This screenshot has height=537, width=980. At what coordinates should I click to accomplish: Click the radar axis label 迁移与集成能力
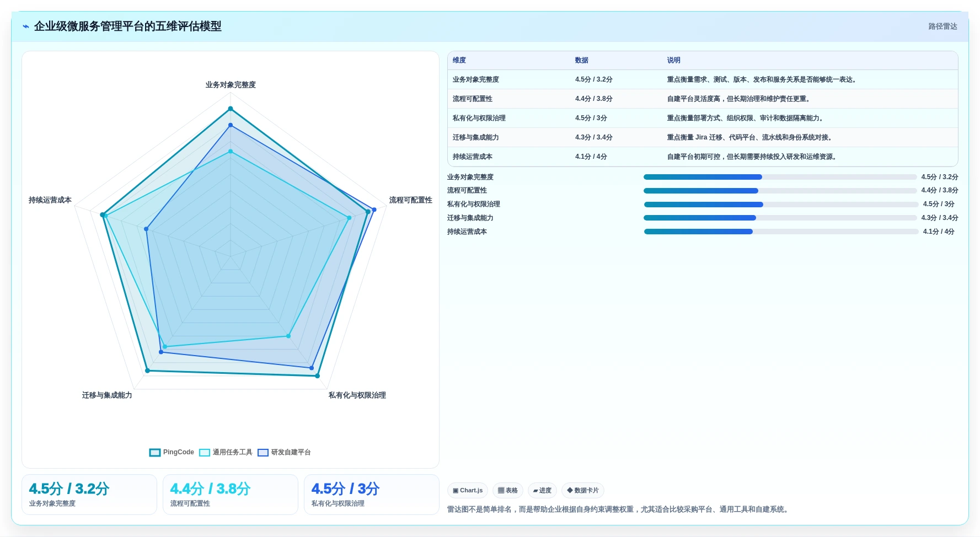107,395
